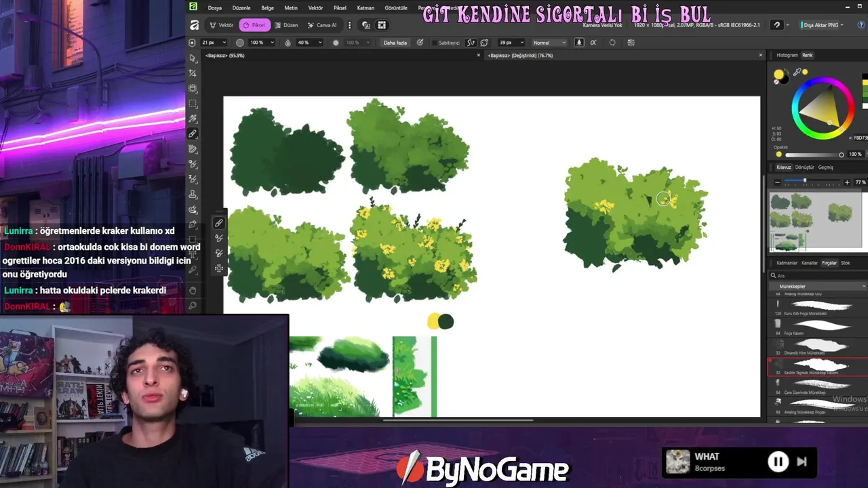Select the Hand pan tool
Screen dimensions: 868x488
click(193, 291)
